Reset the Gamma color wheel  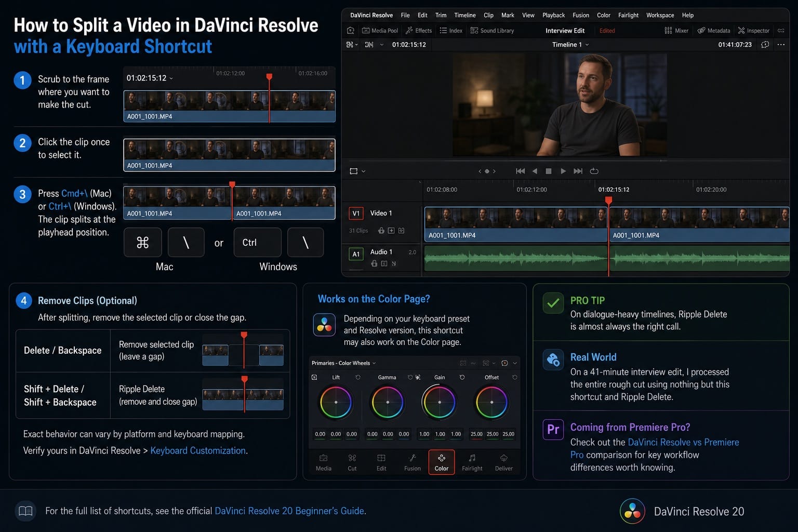pos(410,377)
